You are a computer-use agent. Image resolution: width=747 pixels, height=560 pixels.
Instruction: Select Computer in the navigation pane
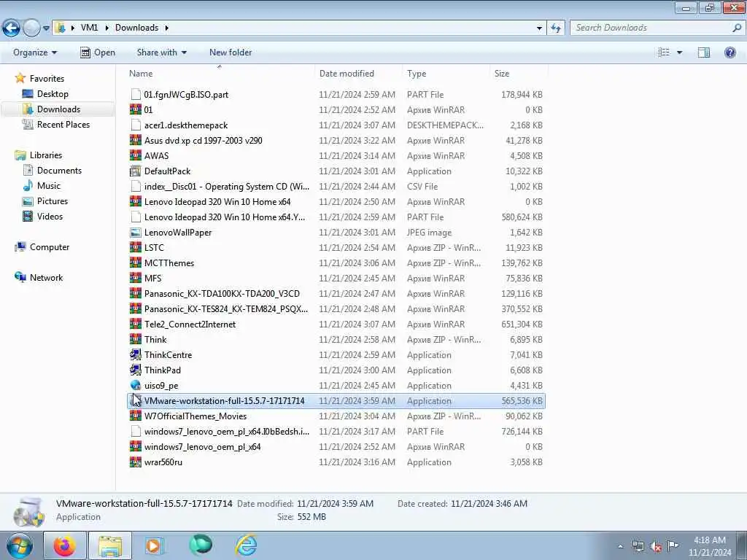50,247
